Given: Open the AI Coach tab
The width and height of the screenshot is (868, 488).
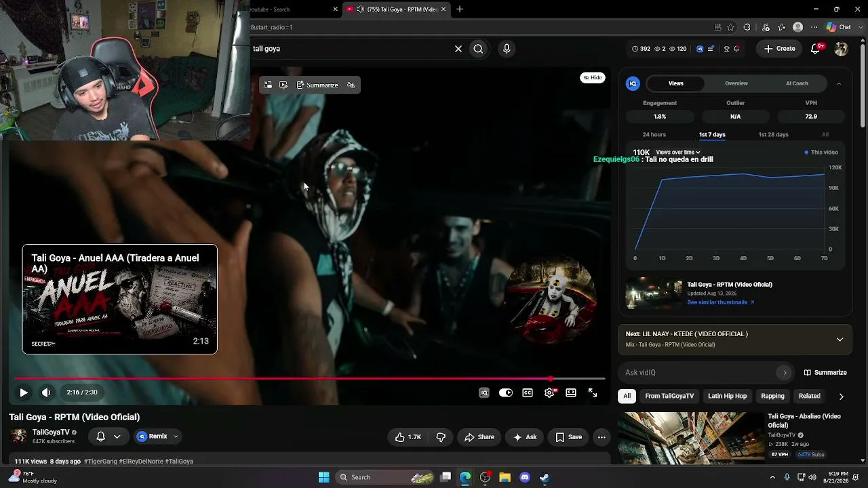Looking at the screenshot, I should click(797, 83).
